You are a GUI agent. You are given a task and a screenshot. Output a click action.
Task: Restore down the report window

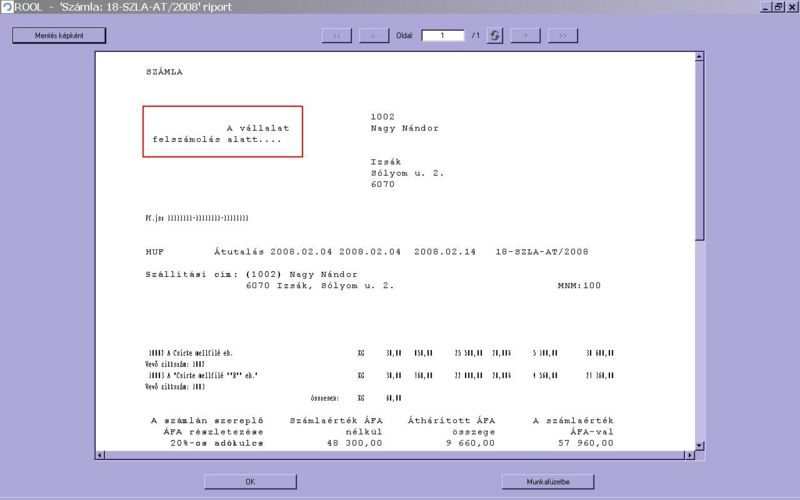click(779, 7)
